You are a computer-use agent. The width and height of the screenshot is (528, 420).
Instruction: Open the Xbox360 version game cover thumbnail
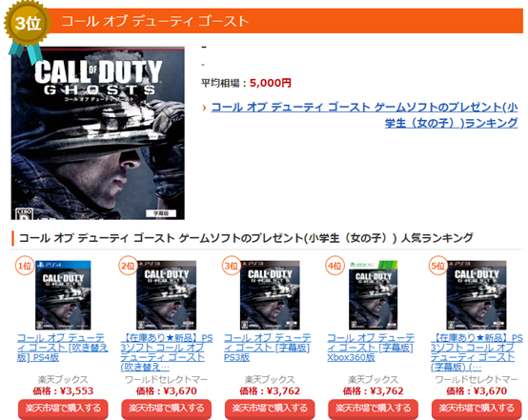[373, 295]
